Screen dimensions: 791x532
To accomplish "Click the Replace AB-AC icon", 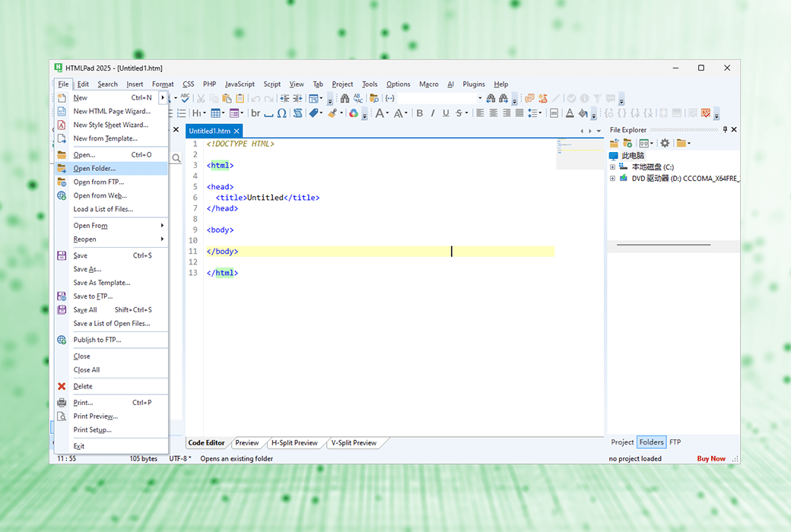I will coord(358,98).
